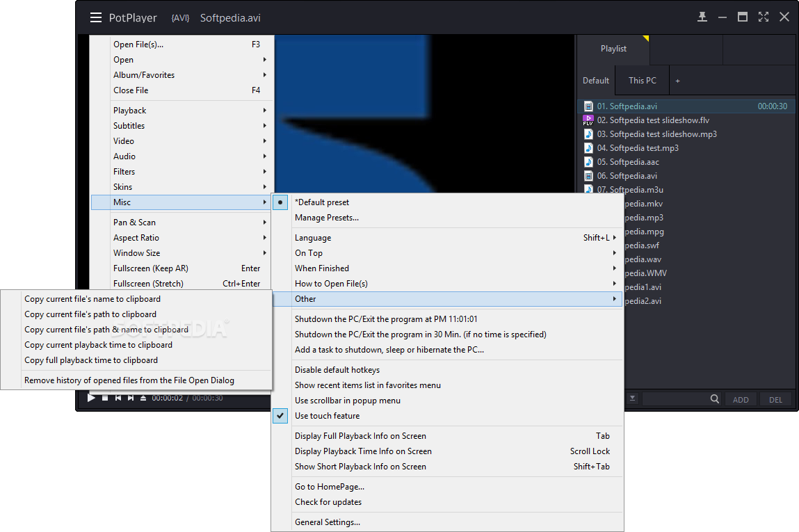Pin the player window on top
The height and width of the screenshot is (532, 799).
point(702,17)
